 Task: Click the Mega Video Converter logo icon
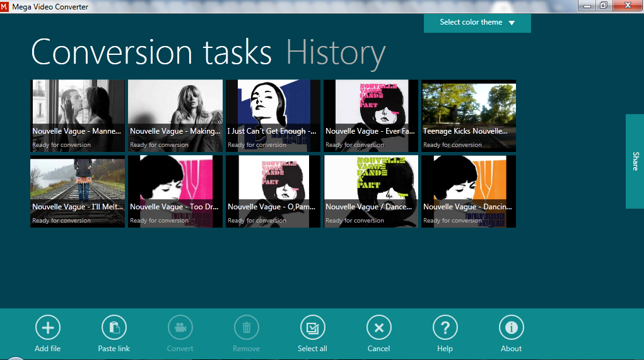tap(4, 6)
